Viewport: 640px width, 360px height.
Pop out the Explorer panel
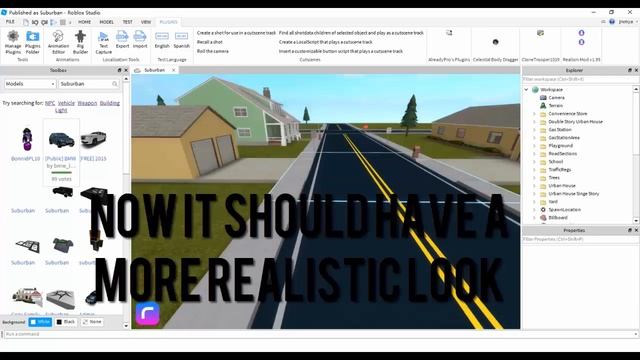click(x=629, y=70)
